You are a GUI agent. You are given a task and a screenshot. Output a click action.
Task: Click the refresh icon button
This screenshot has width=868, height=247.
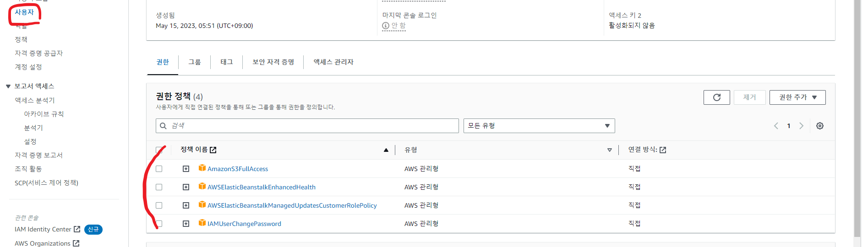[716, 97]
